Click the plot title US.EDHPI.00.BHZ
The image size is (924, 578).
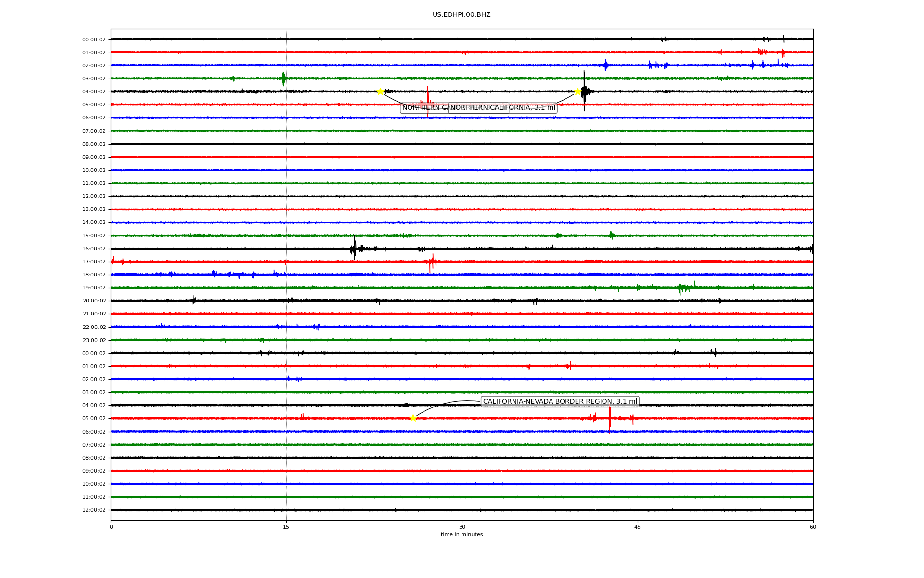point(462,15)
